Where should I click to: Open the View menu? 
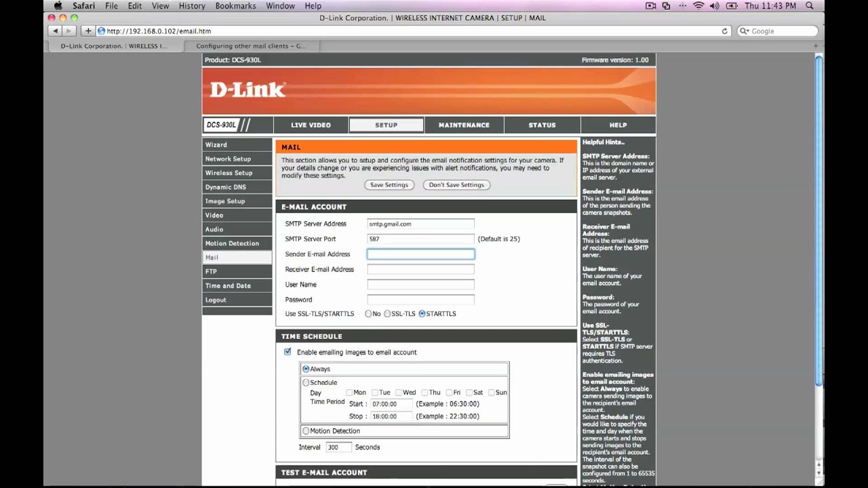click(161, 5)
